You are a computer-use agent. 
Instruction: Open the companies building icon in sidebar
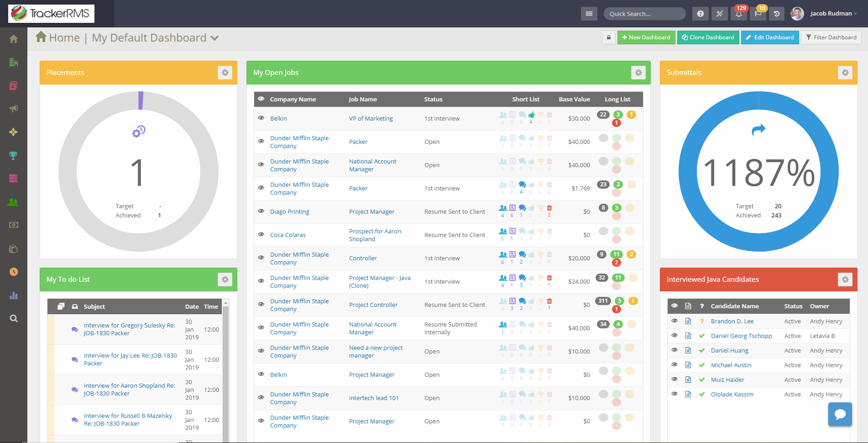tap(14, 62)
